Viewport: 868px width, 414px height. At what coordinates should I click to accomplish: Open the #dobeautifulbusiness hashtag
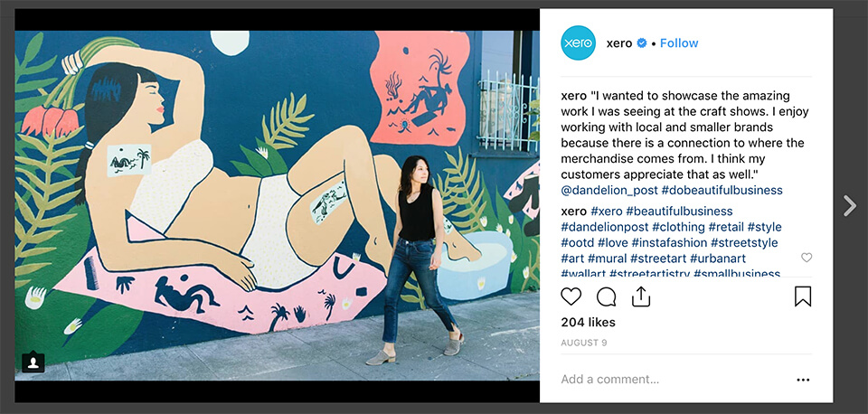coord(722,191)
